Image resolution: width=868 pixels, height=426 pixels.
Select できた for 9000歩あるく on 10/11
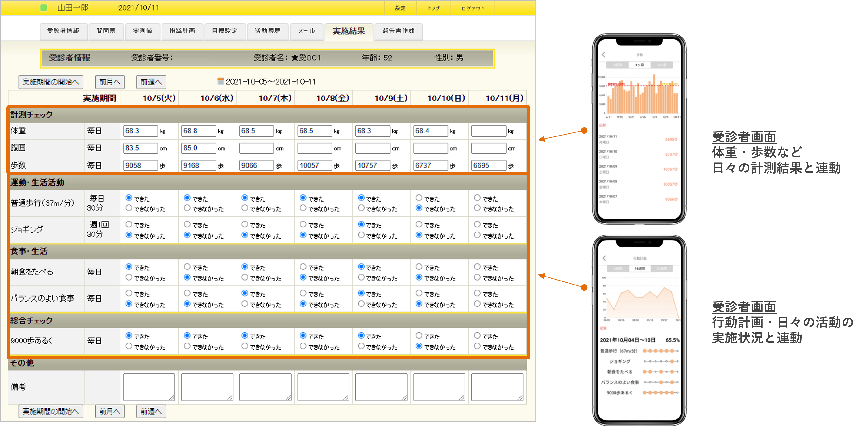[478, 336]
